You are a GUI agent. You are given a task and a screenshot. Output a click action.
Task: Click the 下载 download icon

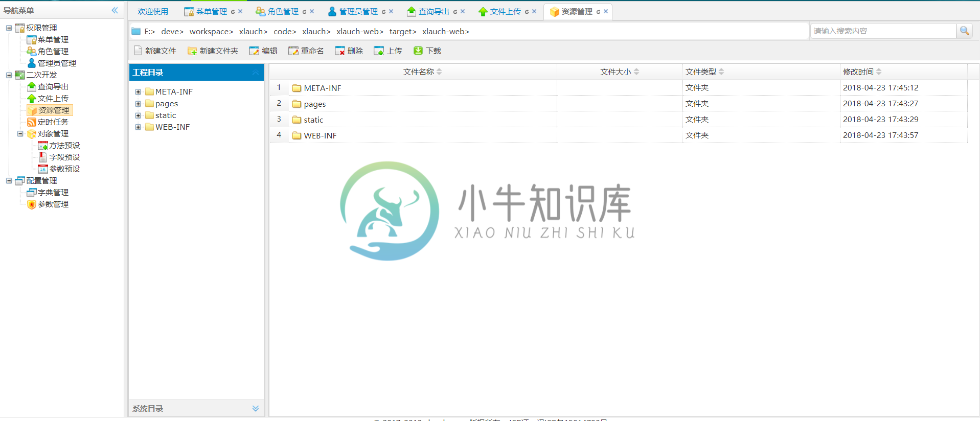pyautogui.click(x=418, y=51)
